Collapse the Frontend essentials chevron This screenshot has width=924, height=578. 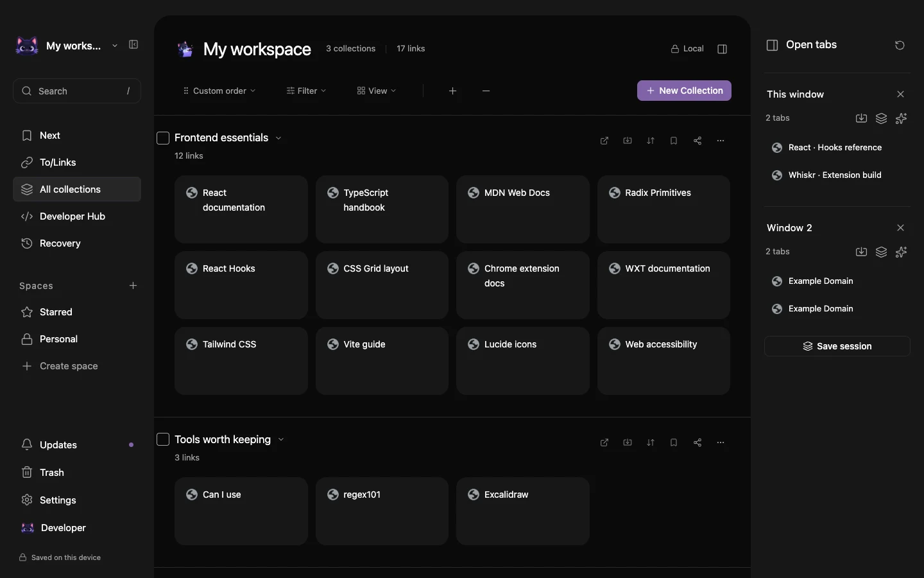[278, 138]
